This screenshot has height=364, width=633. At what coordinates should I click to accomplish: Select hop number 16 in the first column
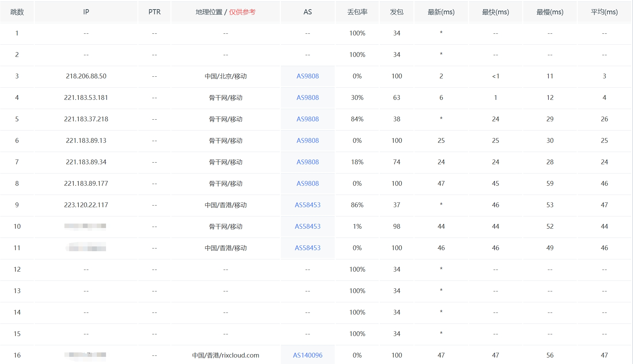click(x=17, y=355)
